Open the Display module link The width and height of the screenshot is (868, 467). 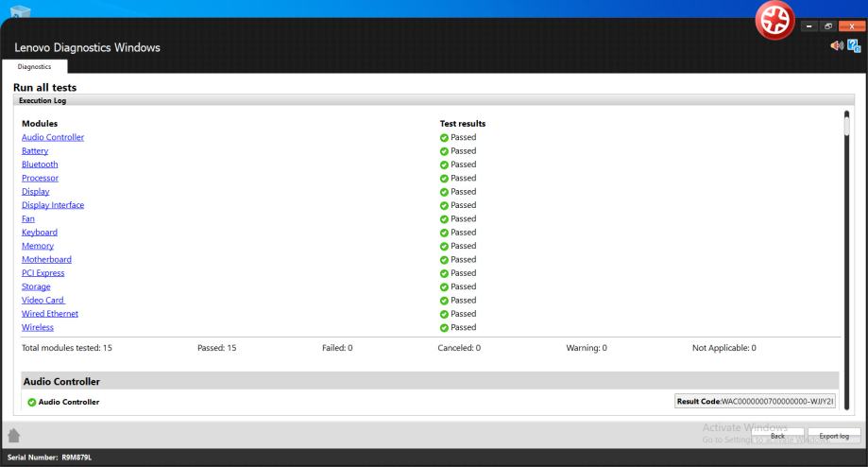click(36, 192)
